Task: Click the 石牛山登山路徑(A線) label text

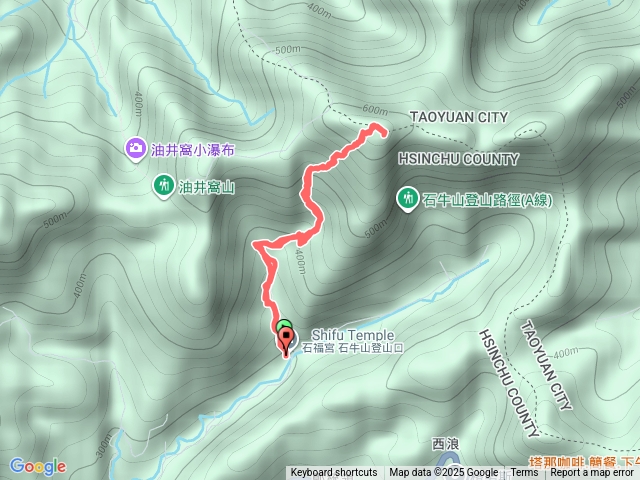Action: (x=487, y=200)
